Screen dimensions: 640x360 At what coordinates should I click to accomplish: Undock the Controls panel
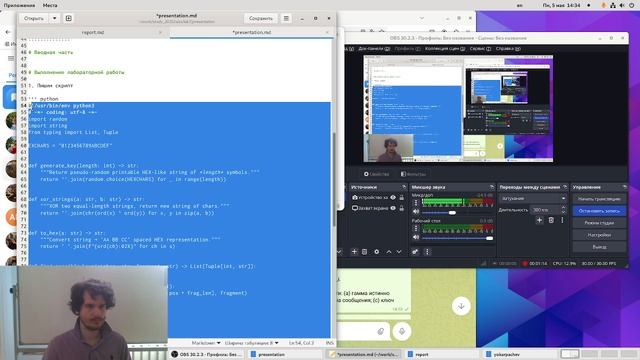coord(624,187)
